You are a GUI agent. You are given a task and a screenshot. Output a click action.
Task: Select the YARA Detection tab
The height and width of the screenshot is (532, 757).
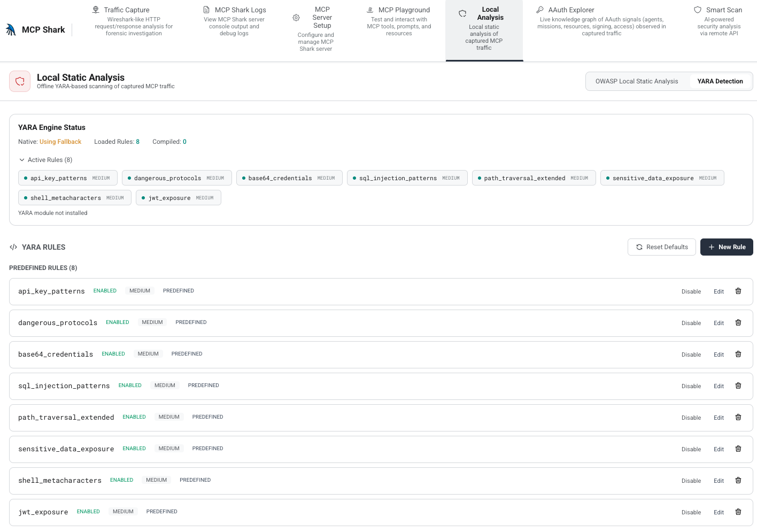pos(720,81)
